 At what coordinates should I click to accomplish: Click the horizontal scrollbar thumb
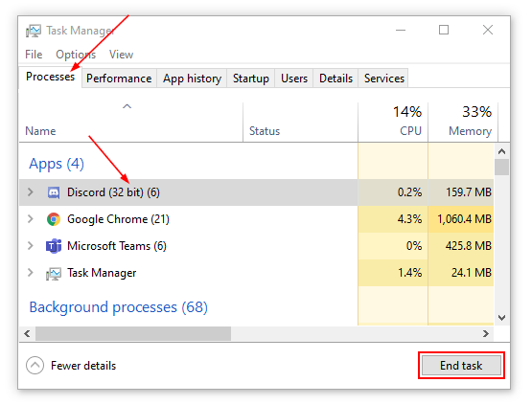click(x=133, y=334)
